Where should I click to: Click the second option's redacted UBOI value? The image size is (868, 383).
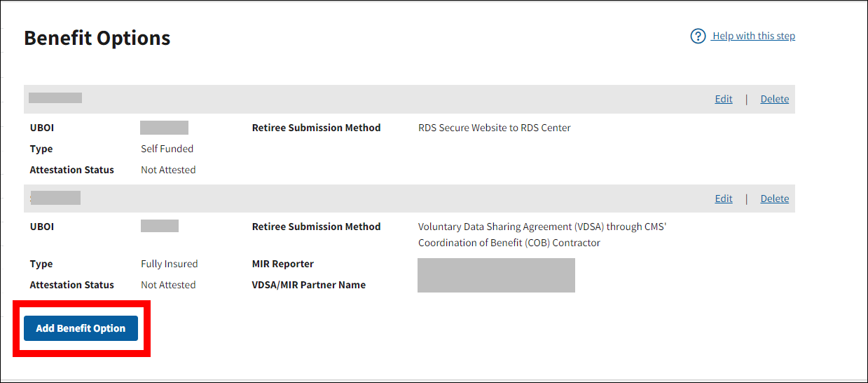[159, 226]
